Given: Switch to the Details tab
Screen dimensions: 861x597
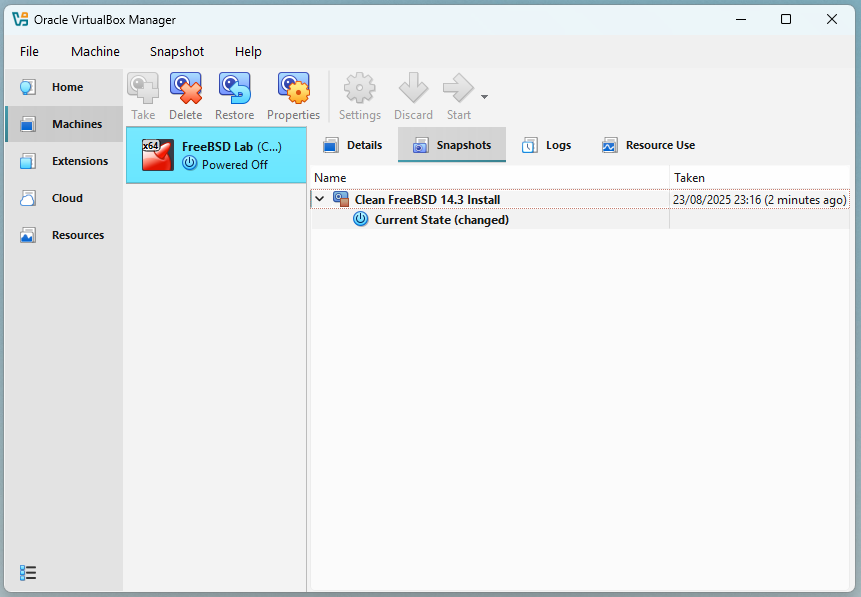Looking at the screenshot, I should pos(353,145).
